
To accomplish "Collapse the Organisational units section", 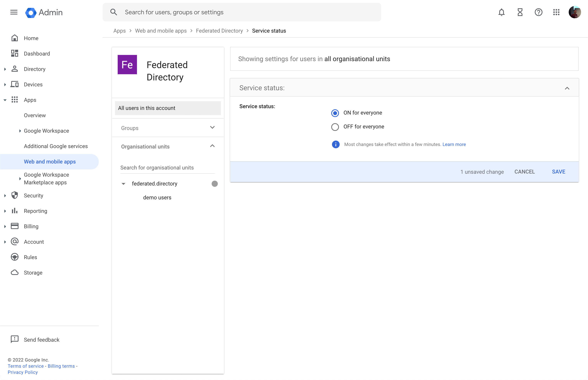I will click(212, 146).
